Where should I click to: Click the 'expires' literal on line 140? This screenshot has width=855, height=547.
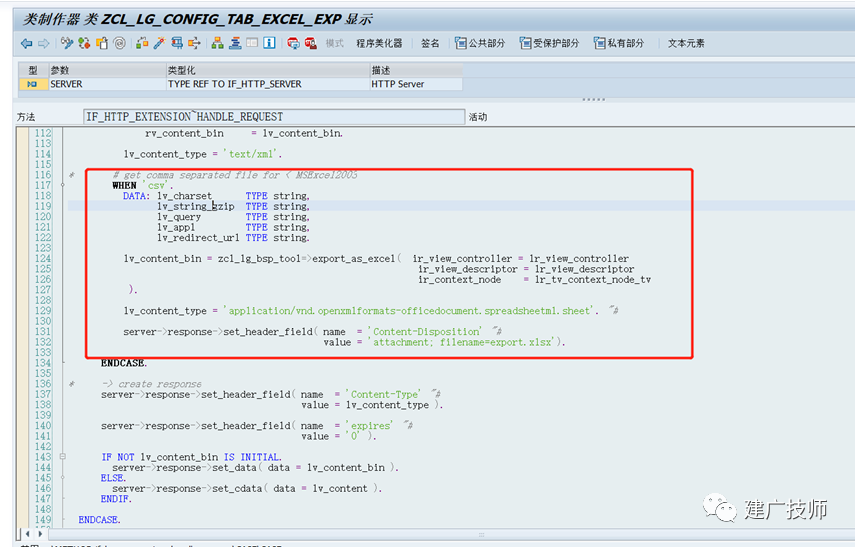pos(370,426)
